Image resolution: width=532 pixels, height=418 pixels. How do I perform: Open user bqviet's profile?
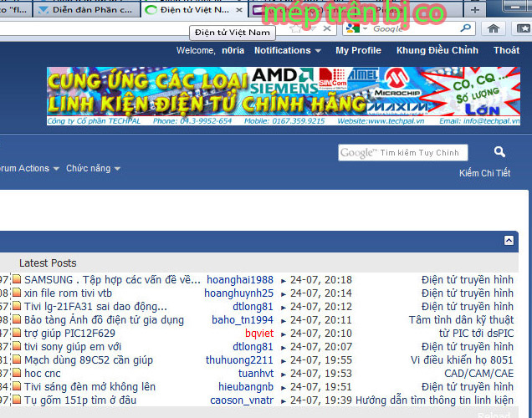(259, 334)
